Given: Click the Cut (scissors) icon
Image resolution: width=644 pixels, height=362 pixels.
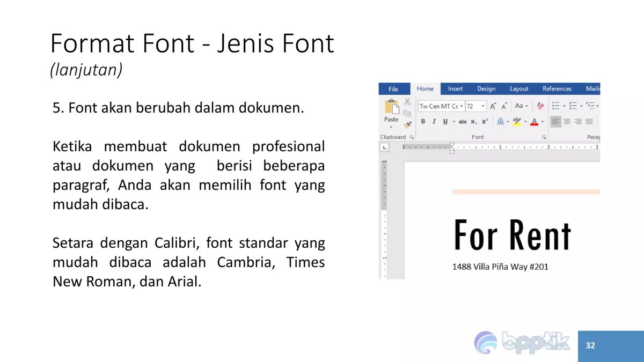Looking at the screenshot, I should click(407, 102).
